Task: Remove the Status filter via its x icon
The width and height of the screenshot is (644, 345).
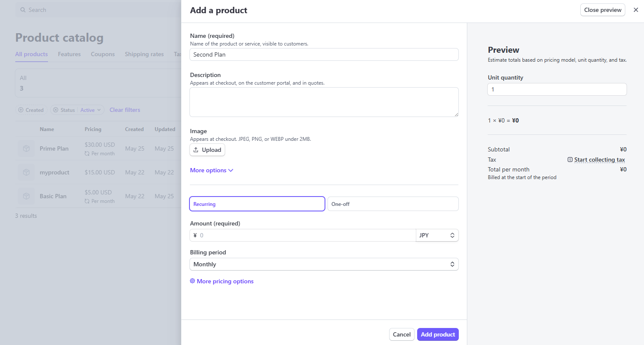Action: pos(56,110)
